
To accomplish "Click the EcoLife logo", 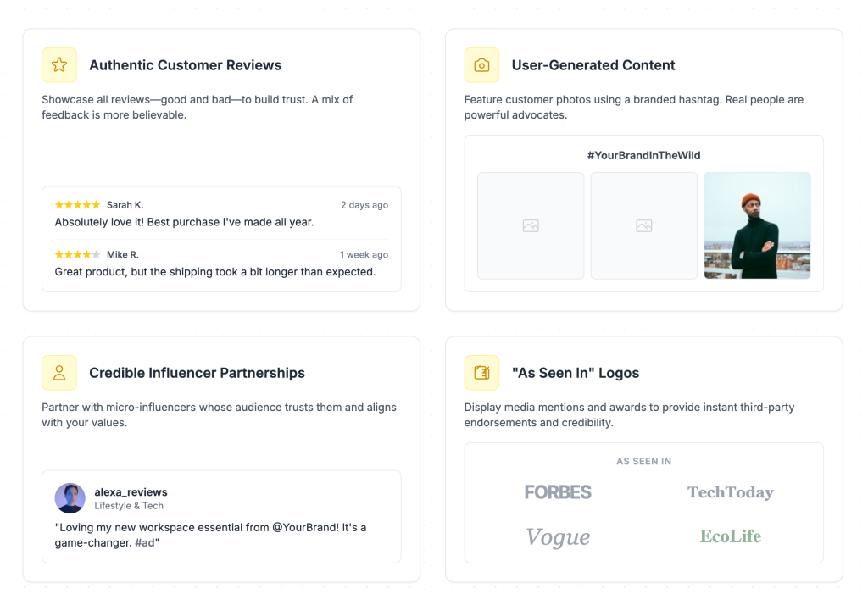I will click(730, 536).
